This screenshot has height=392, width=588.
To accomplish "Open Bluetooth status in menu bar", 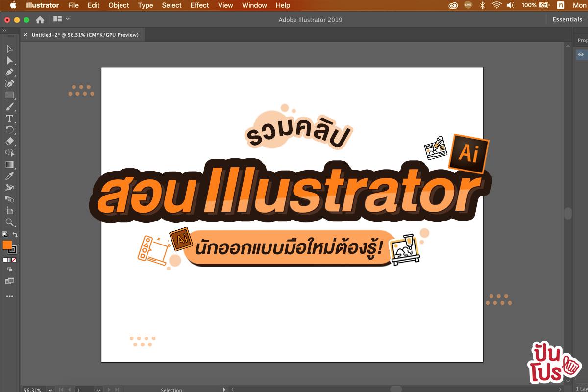I will coord(482,5).
